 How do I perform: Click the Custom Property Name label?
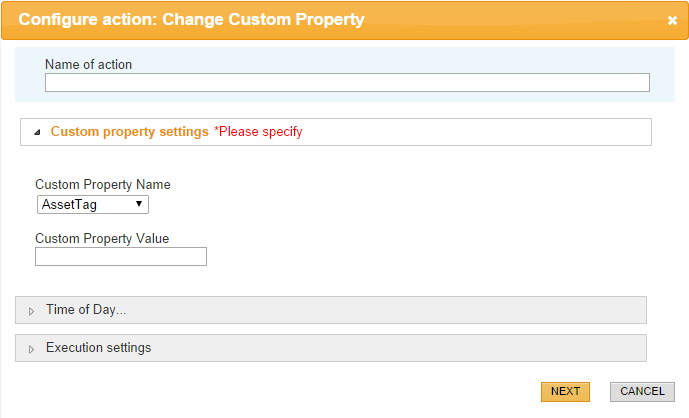click(x=102, y=184)
